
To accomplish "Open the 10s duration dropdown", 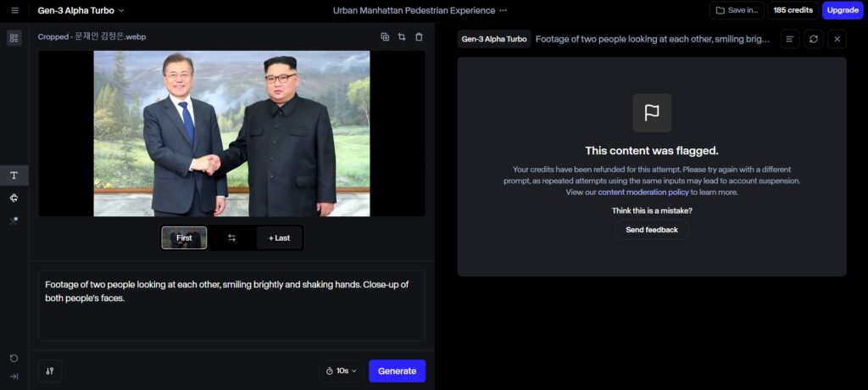I will (x=342, y=371).
